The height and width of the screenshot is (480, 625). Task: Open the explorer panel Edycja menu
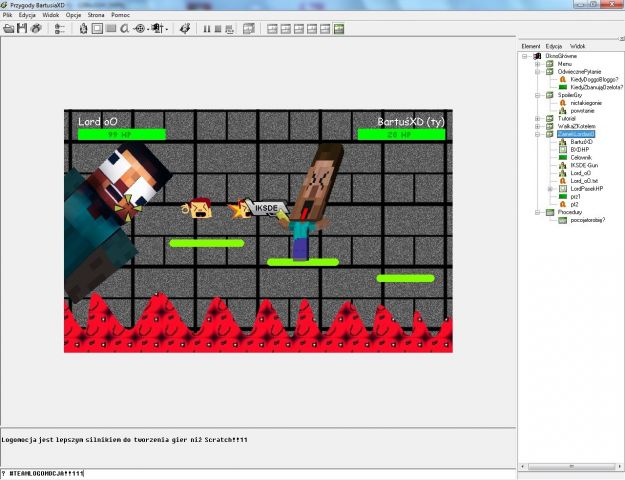tap(554, 46)
